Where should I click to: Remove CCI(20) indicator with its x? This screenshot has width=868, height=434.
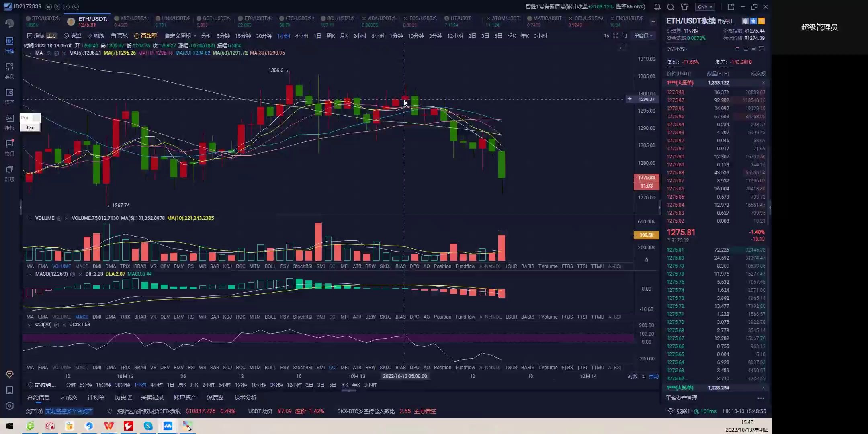tap(64, 325)
